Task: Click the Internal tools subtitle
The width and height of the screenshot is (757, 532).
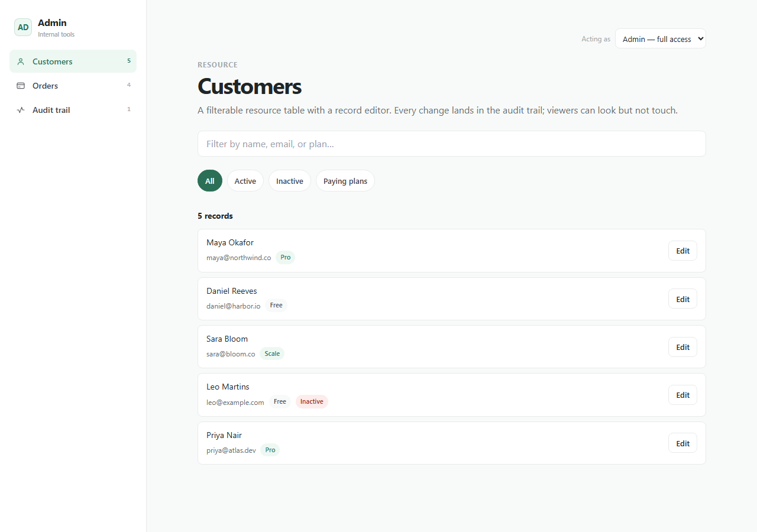Action: [x=56, y=34]
